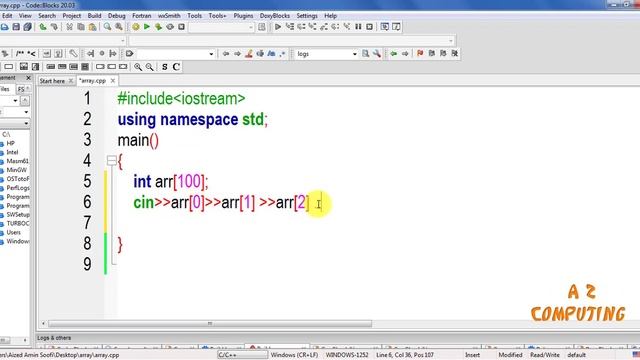
Task: Close the array.cpp tab
Action: tap(113, 81)
